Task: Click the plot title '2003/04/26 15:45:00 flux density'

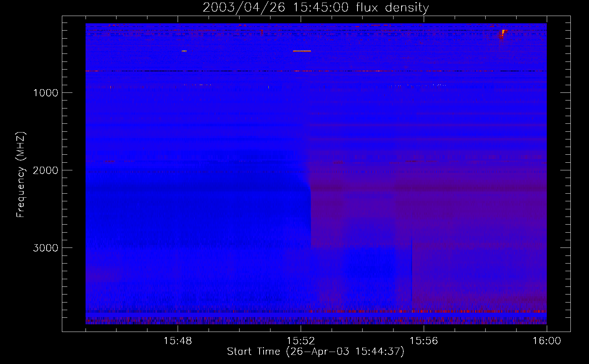Action: (316, 8)
